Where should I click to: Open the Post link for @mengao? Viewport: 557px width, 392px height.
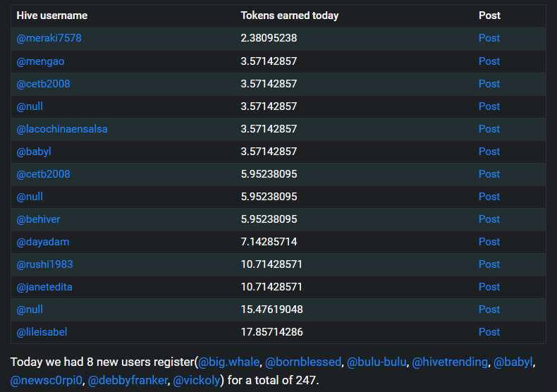(489, 61)
